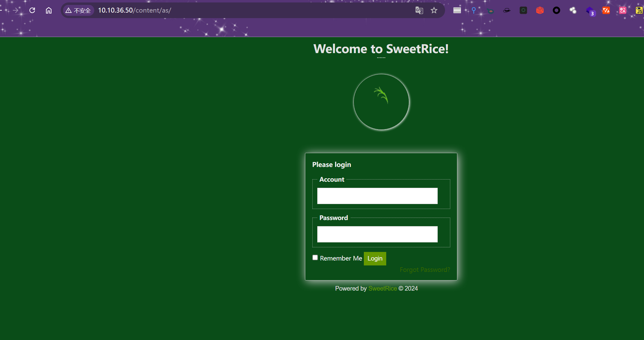The height and width of the screenshot is (340, 644).
Task: Open the pink Chinese-English translate extension
Action: tap(623, 10)
